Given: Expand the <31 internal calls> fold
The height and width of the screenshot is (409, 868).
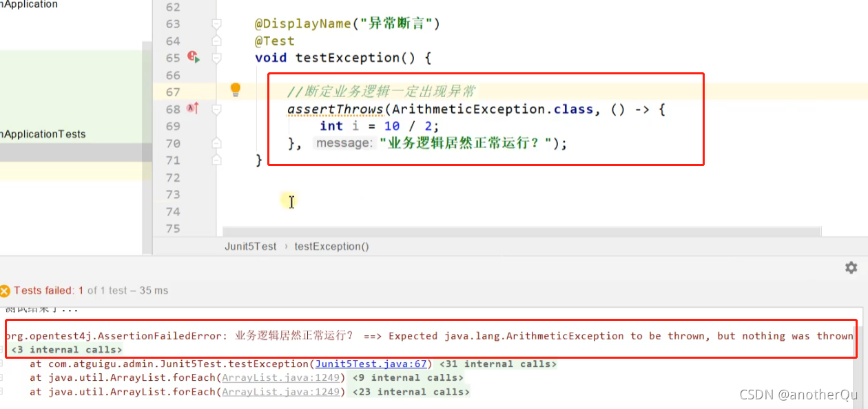Looking at the screenshot, I should (x=497, y=364).
